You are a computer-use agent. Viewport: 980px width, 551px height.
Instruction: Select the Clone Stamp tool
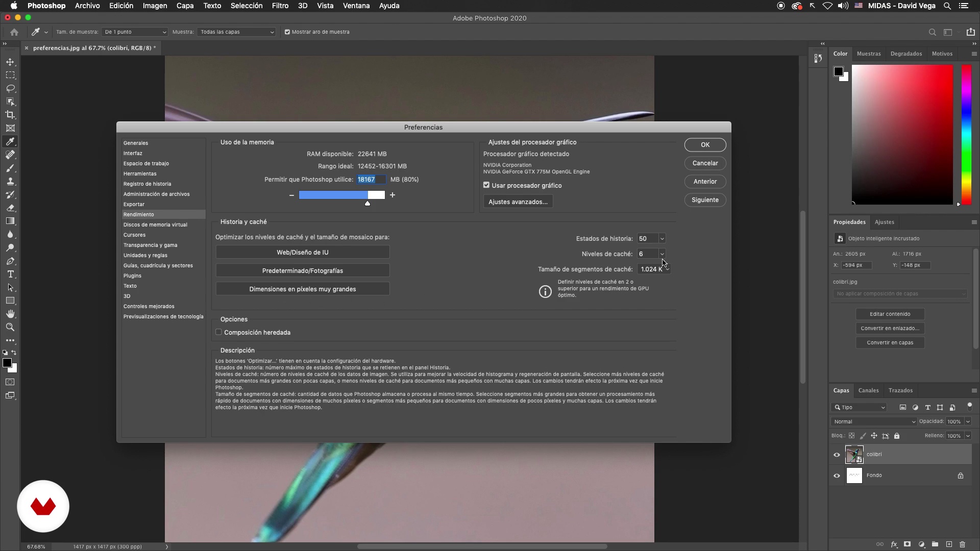pyautogui.click(x=10, y=181)
